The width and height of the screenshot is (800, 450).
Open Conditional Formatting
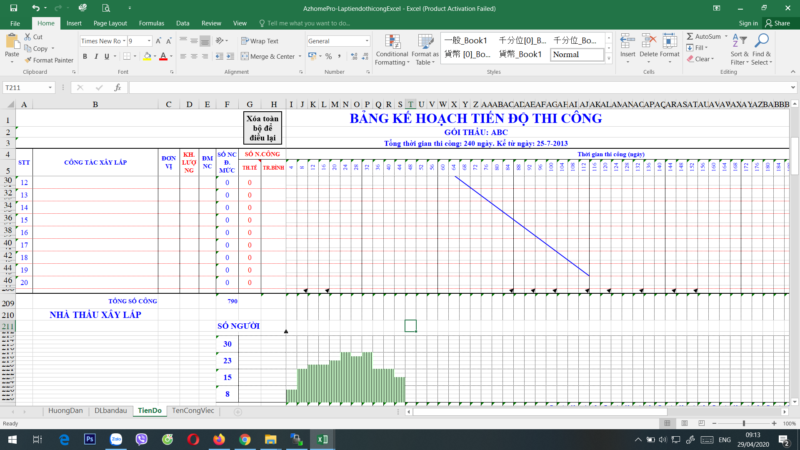coord(392,49)
